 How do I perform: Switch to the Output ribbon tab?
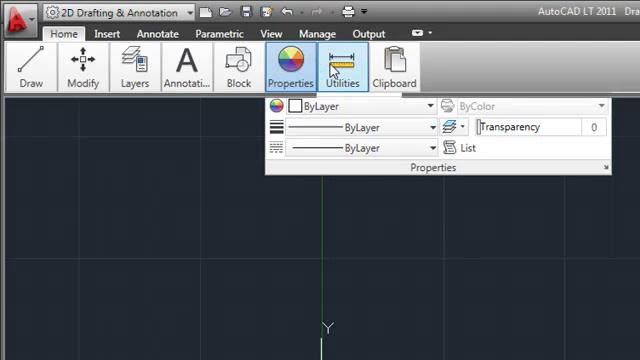[369, 34]
